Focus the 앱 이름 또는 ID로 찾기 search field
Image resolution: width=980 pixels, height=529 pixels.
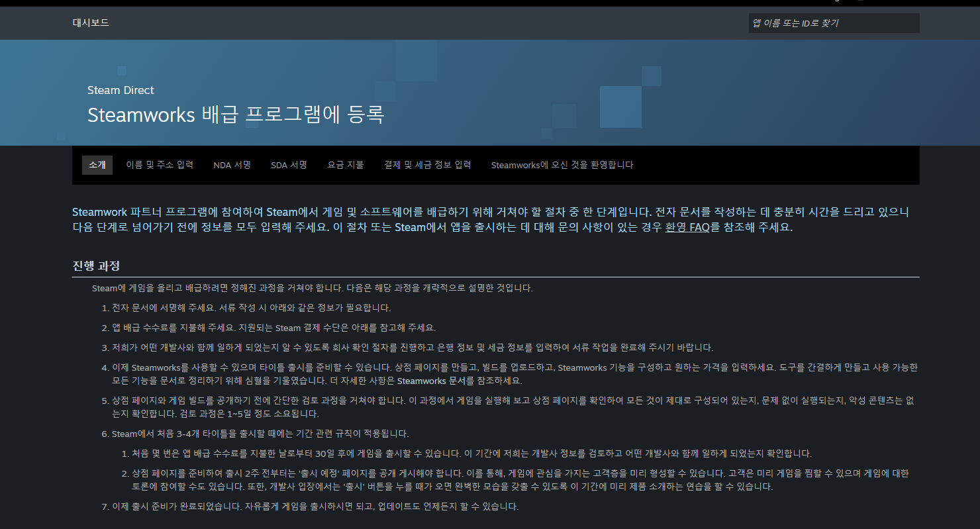834,23
